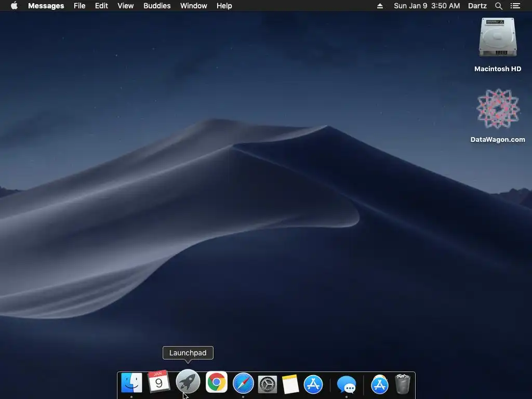Open the Trash in the Dock
This screenshot has height=399, width=532.
403,384
